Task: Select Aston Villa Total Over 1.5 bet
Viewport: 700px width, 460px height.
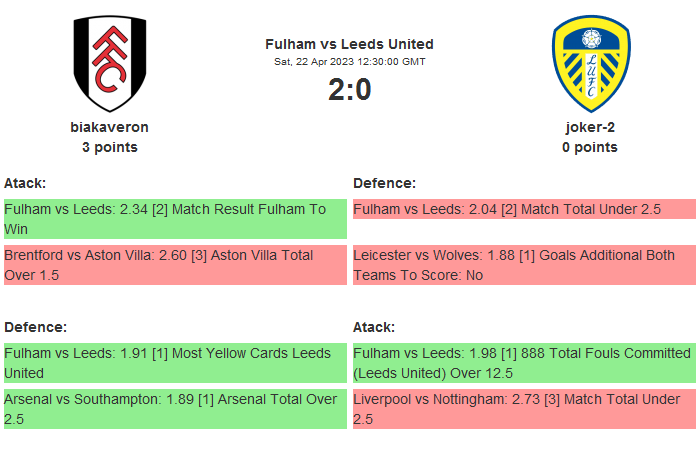Action: click(x=175, y=265)
